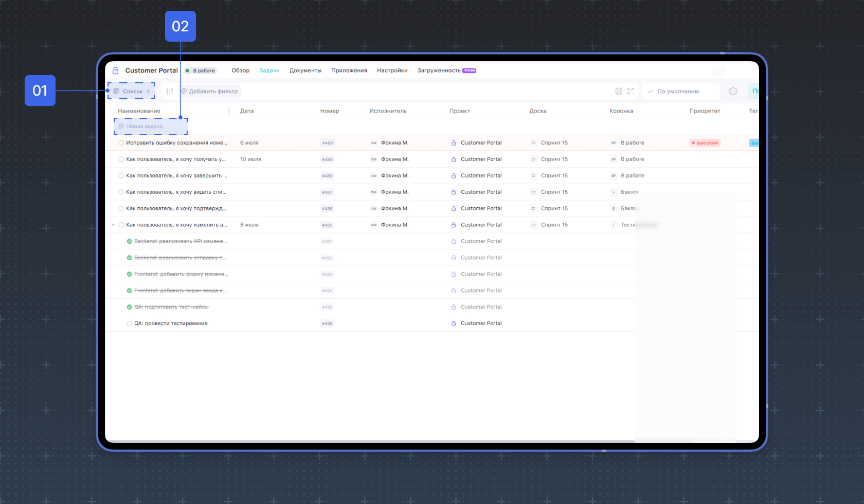Screen dimensions: 864x504
Task: Click the ВР column badge in row #490
Action: [x=614, y=143]
